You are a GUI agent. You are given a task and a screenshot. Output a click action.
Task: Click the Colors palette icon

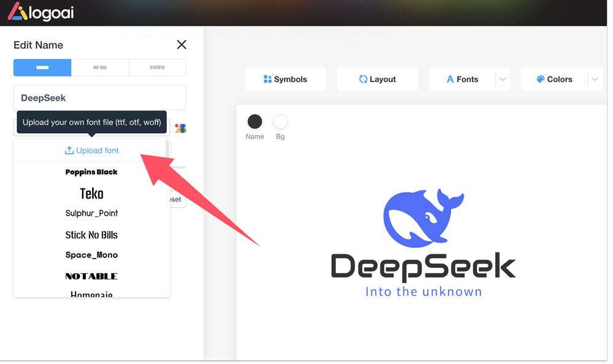coord(540,79)
